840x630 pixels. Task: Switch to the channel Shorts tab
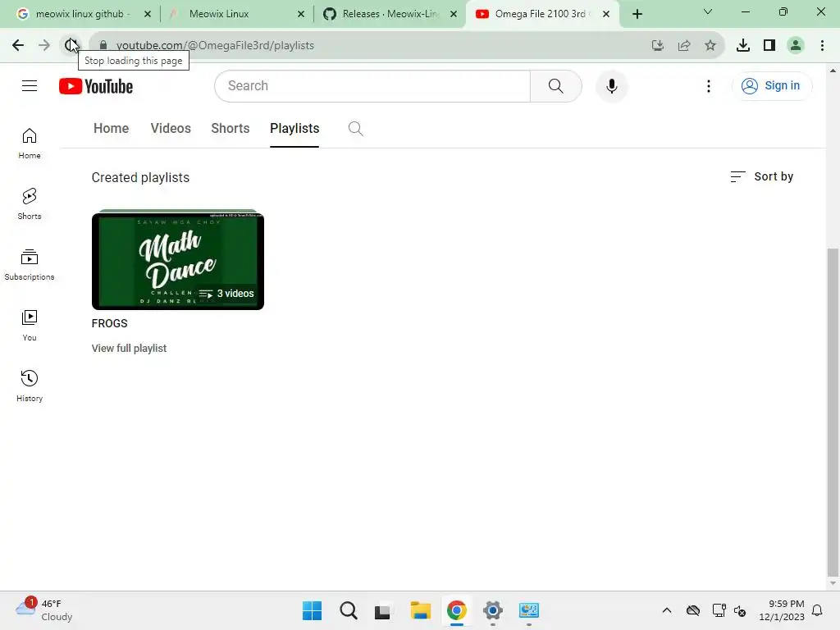pyautogui.click(x=231, y=129)
